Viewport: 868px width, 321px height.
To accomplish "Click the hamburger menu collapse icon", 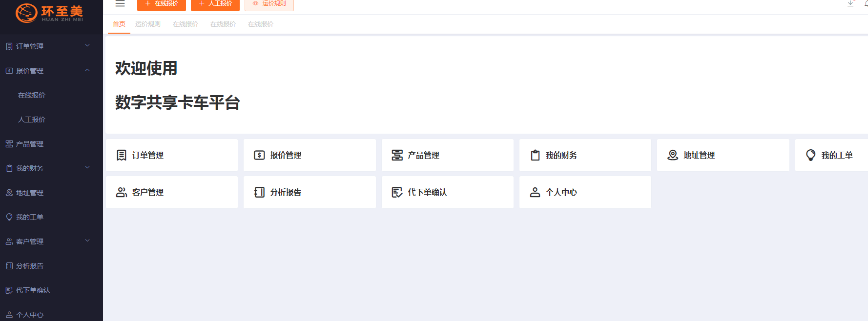I will pyautogui.click(x=120, y=4).
